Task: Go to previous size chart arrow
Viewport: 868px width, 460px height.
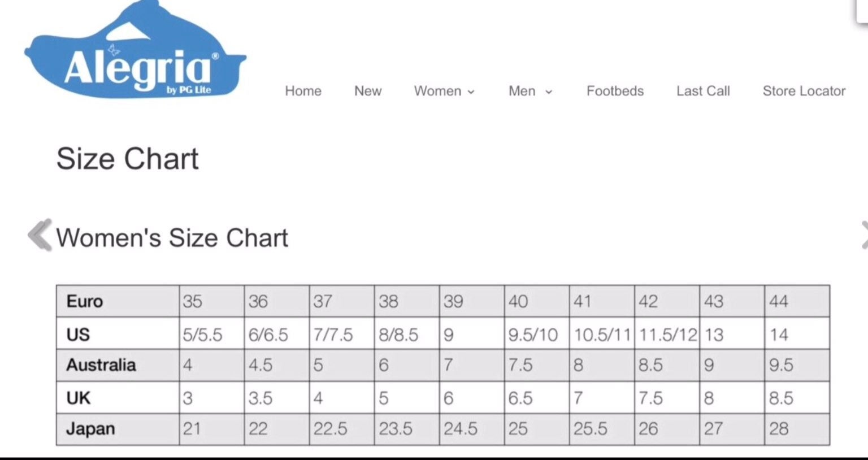Action: click(x=40, y=235)
